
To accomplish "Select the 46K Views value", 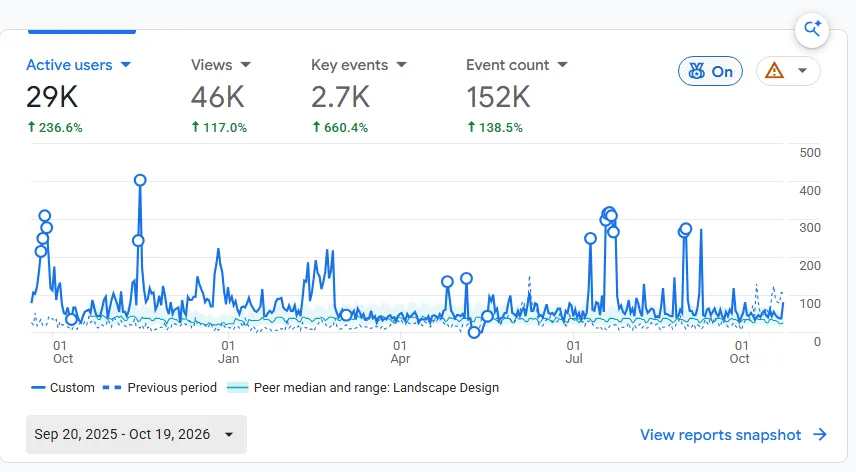I will (x=217, y=97).
